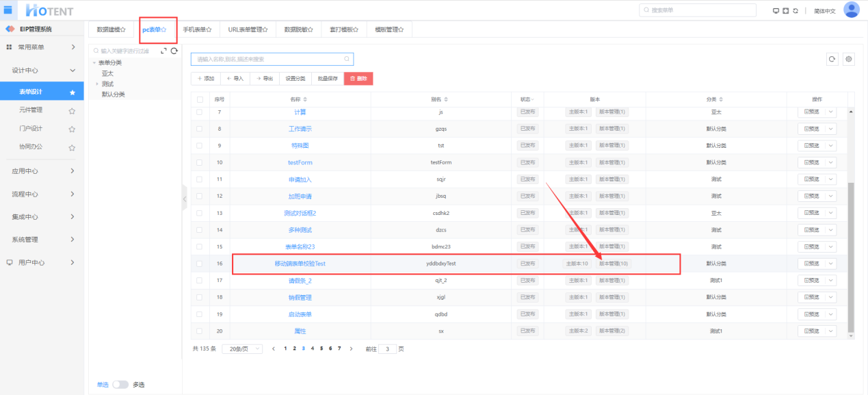Open table column settings gear icon
Image resolution: width=868 pixels, height=395 pixels.
pyautogui.click(x=848, y=60)
